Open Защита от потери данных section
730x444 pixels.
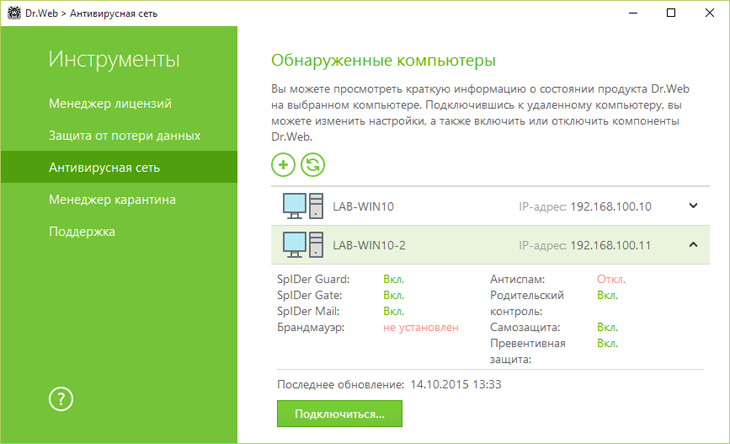click(125, 135)
